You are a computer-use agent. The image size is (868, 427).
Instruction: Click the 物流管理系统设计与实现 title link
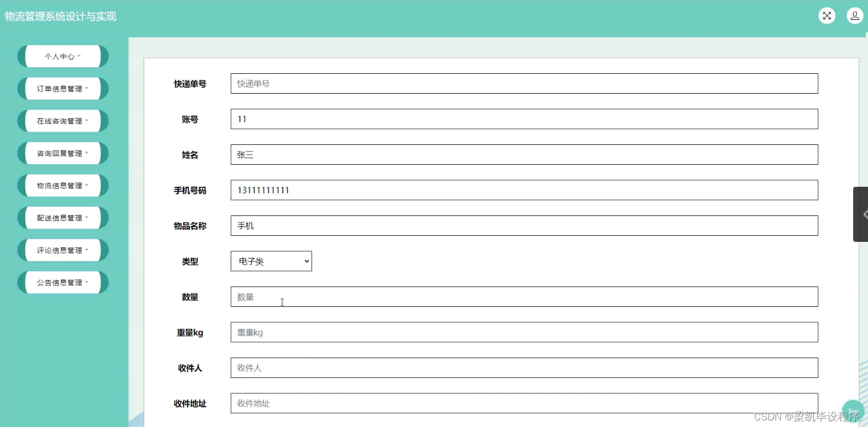pos(61,16)
